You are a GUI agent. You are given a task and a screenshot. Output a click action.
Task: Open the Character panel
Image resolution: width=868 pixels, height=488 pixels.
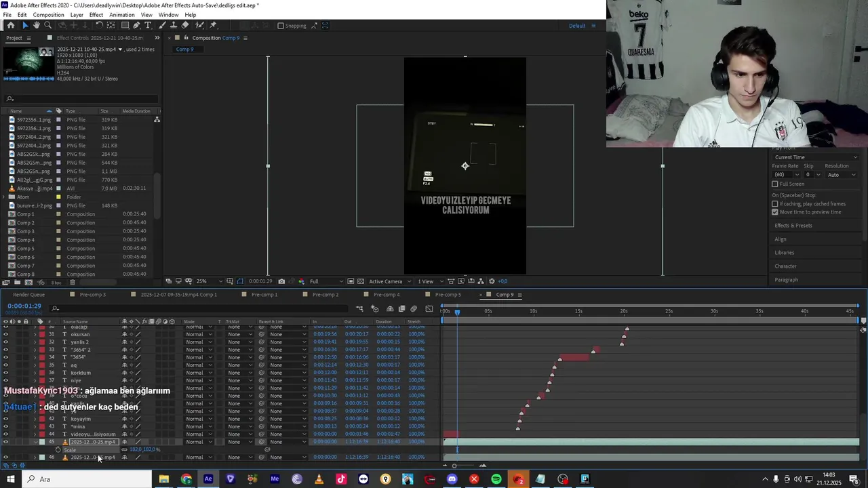click(785, 266)
